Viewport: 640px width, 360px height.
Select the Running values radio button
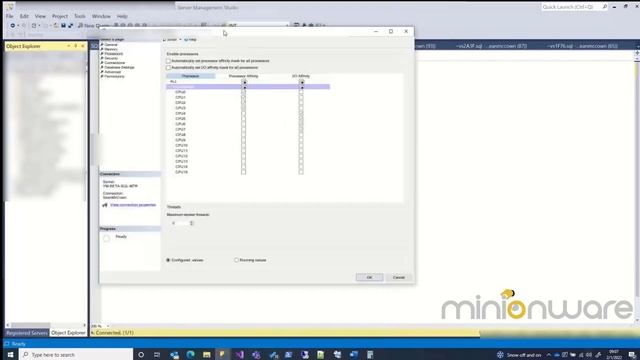click(x=236, y=260)
